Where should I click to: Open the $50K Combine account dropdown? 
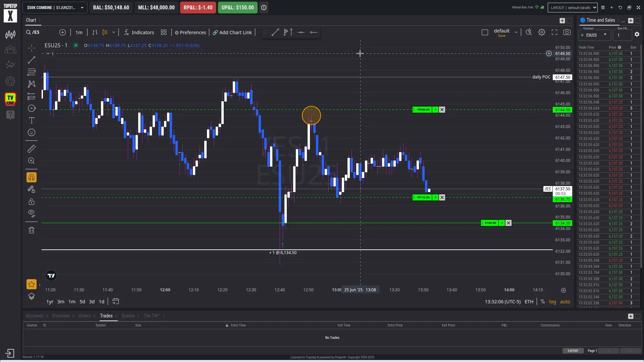pyautogui.click(x=55, y=7)
